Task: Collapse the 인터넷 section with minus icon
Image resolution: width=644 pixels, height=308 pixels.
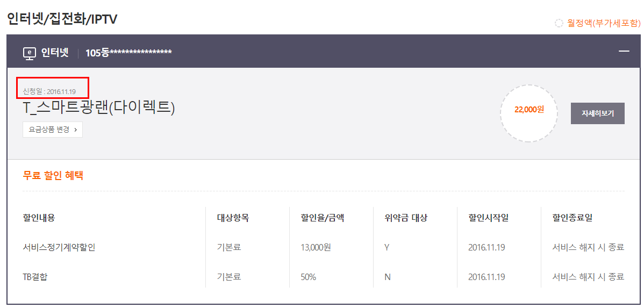Action: 624,51
